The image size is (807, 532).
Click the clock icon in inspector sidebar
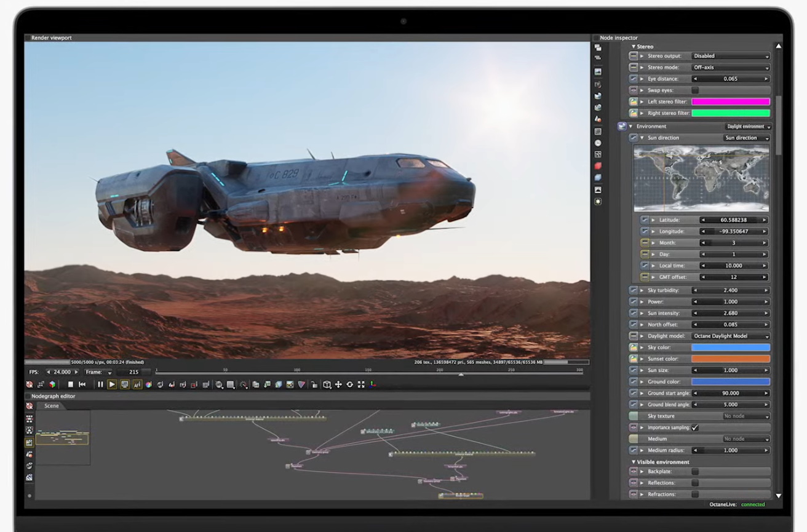click(x=598, y=143)
